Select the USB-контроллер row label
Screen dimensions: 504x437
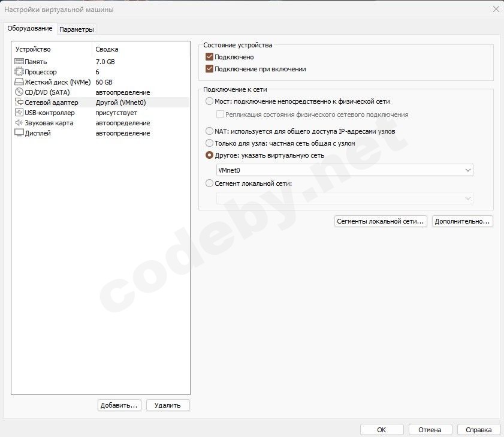pyautogui.click(x=50, y=113)
